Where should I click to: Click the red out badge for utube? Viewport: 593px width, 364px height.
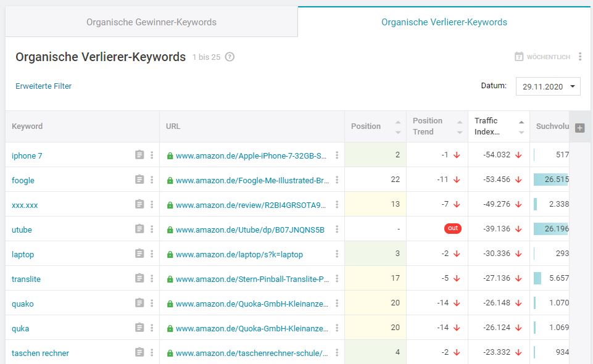(453, 228)
